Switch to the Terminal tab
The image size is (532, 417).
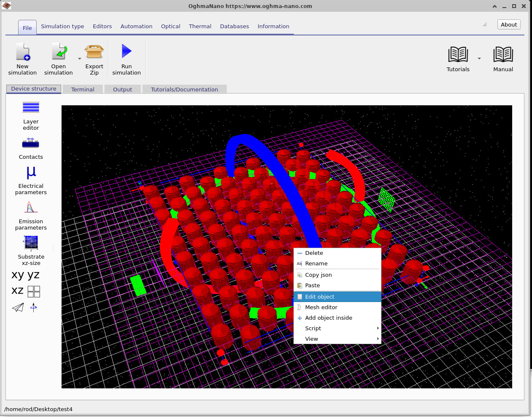(83, 89)
